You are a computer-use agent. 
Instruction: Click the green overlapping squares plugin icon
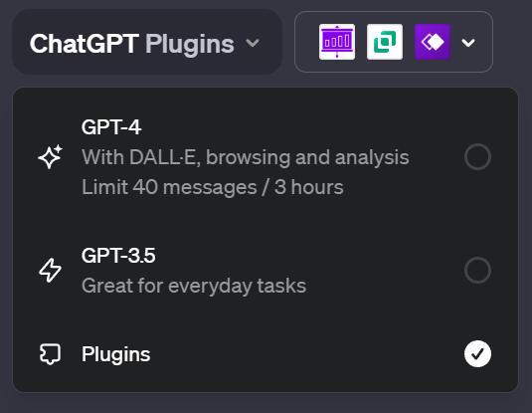pos(385,42)
